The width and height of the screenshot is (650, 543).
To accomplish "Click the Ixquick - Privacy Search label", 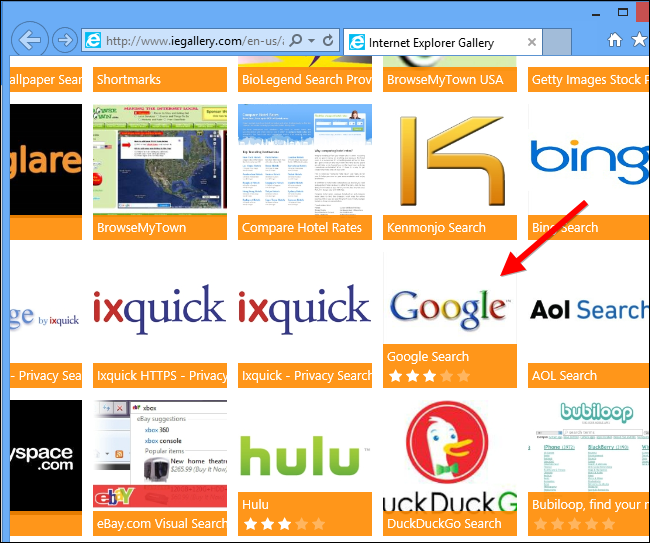I will (307, 376).
